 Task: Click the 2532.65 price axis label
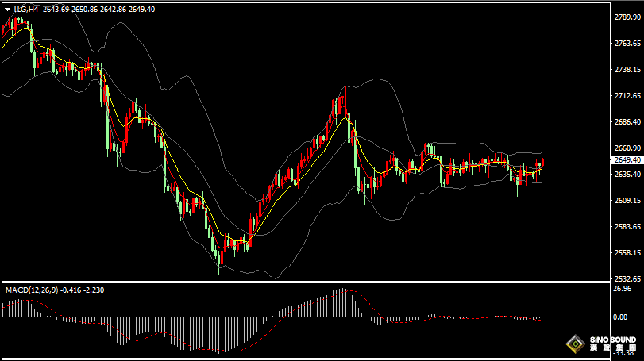[627, 278]
